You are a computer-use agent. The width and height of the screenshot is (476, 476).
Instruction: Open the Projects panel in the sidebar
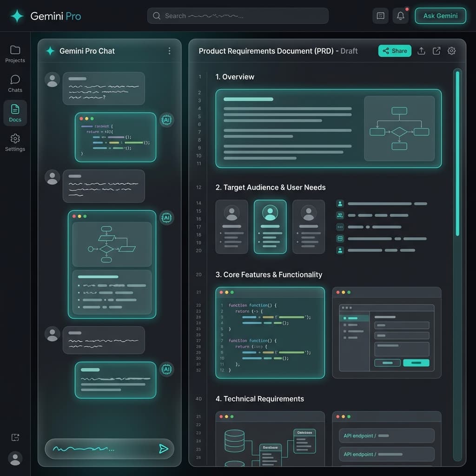(x=15, y=53)
